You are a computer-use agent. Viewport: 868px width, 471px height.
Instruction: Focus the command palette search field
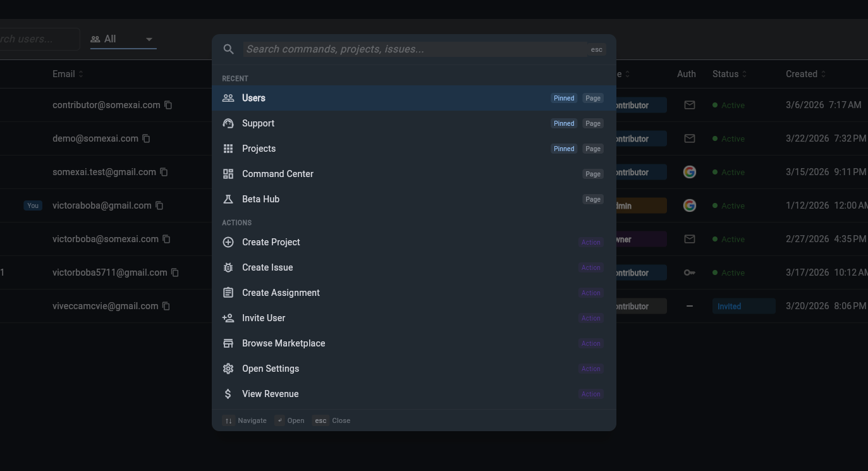pyautogui.click(x=414, y=49)
